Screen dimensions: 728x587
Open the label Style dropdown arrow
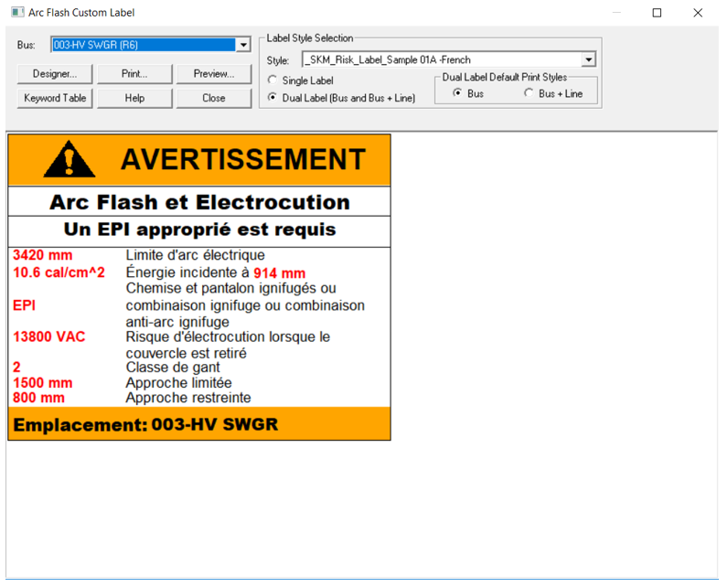pos(588,60)
